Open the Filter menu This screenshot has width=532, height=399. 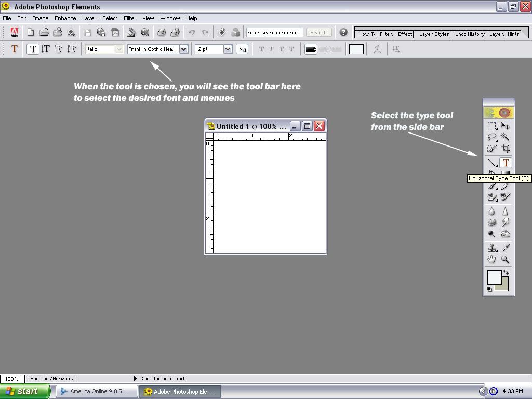[129, 18]
